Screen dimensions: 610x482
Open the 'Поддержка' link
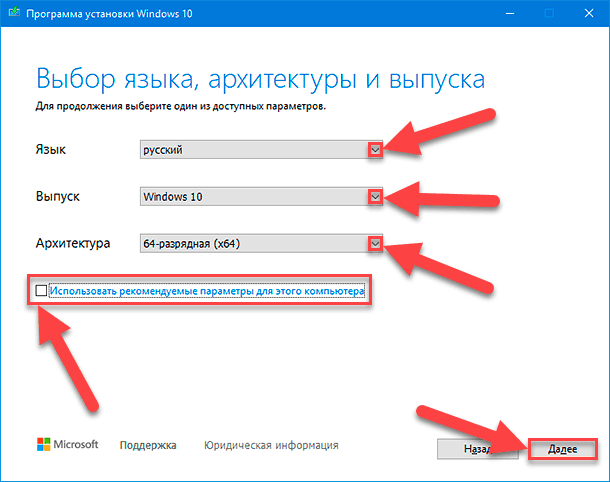point(148,445)
